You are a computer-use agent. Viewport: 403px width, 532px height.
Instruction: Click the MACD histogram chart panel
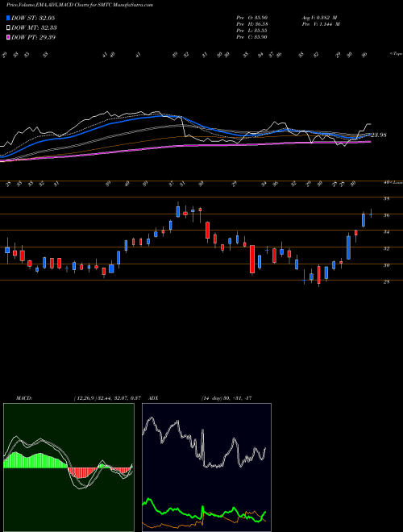click(69, 468)
